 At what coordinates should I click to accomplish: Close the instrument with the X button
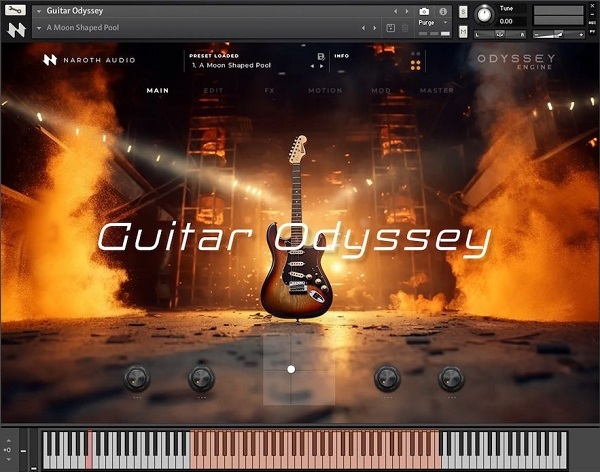point(593,6)
